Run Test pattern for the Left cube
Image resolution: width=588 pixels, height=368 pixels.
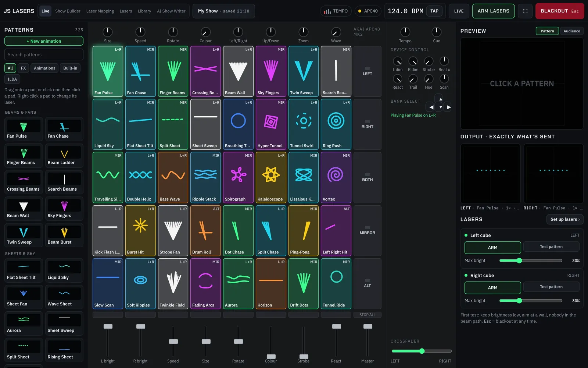551,247
